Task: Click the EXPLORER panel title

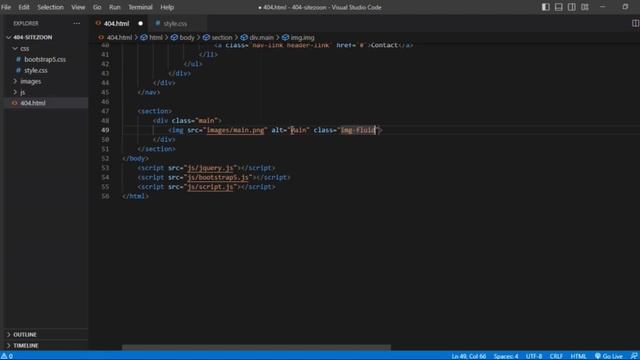Action: (26, 23)
